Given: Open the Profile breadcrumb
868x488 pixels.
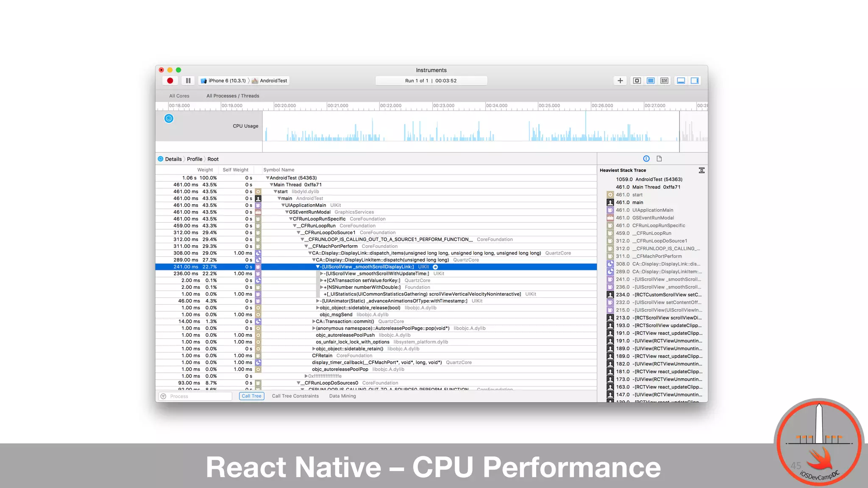Looking at the screenshot, I should pos(195,159).
